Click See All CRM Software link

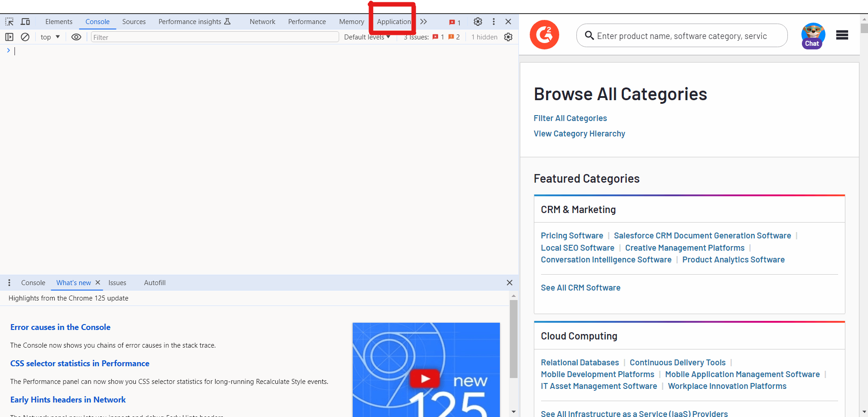(x=580, y=288)
